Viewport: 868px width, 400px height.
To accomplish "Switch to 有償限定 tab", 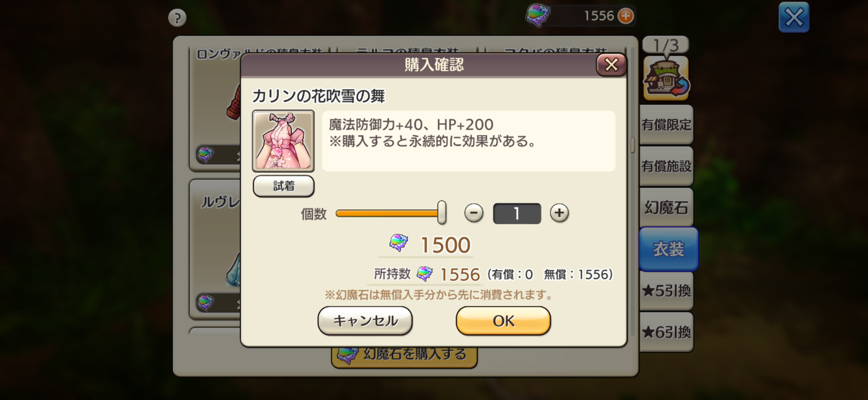I will pos(666,125).
